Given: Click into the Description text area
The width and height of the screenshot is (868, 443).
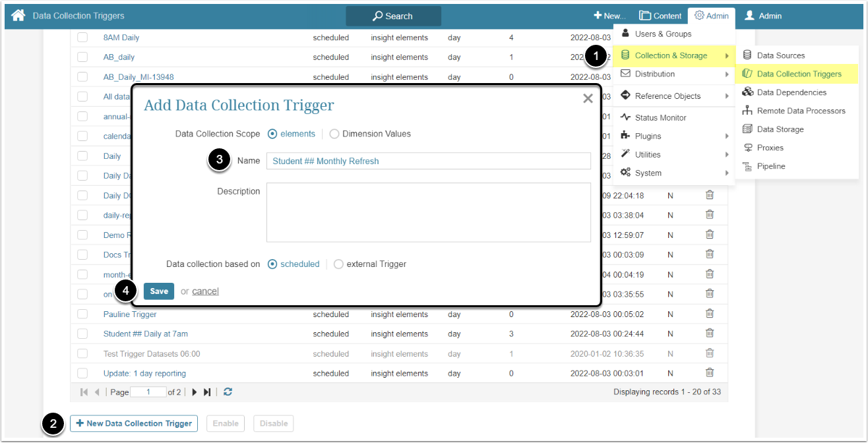Looking at the screenshot, I should (428, 212).
